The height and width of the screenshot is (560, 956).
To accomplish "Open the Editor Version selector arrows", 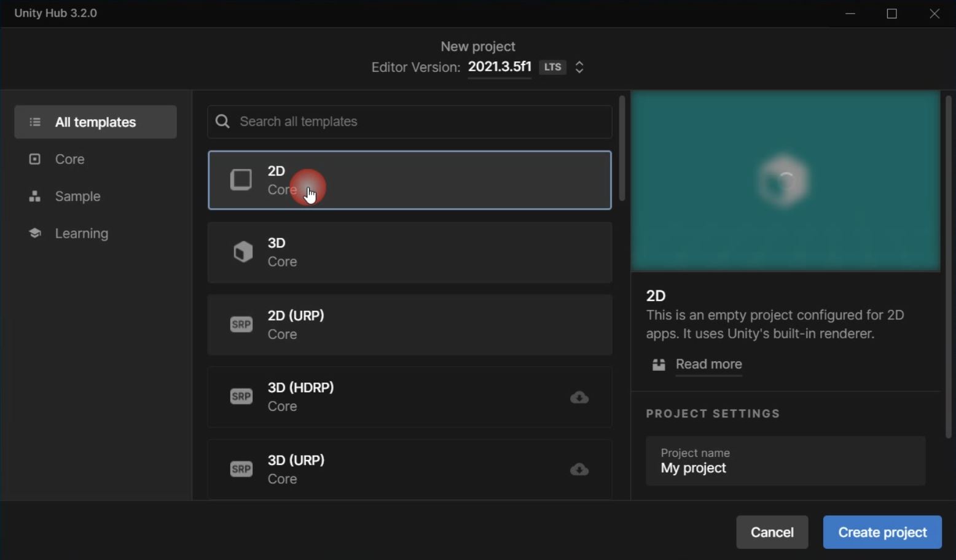I will (579, 67).
